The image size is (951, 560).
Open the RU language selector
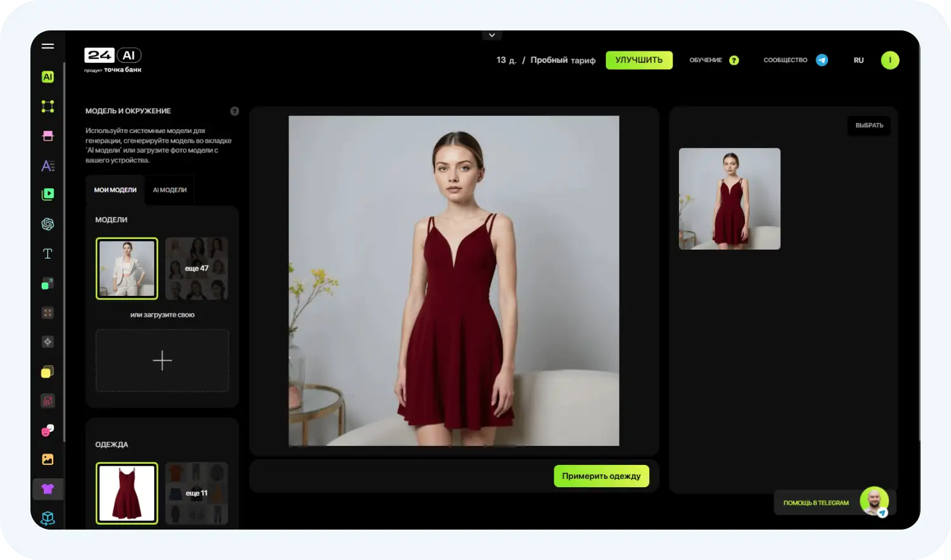tap(858, 60)
